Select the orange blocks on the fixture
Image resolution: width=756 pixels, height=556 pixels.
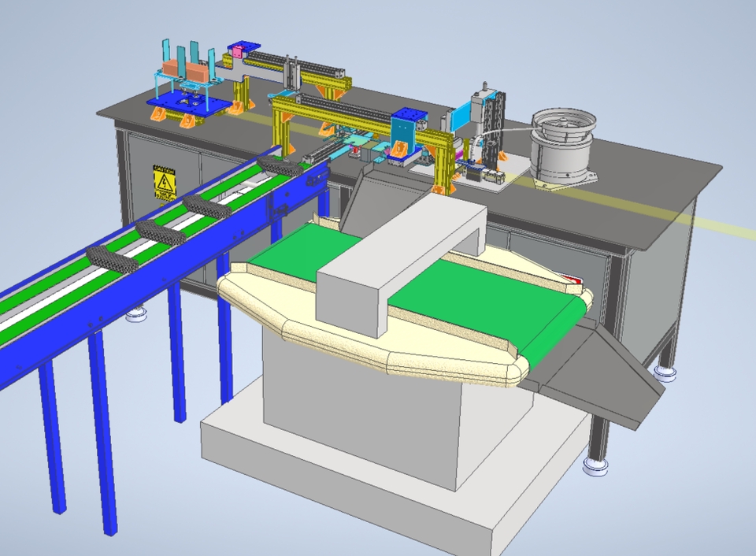187,70
